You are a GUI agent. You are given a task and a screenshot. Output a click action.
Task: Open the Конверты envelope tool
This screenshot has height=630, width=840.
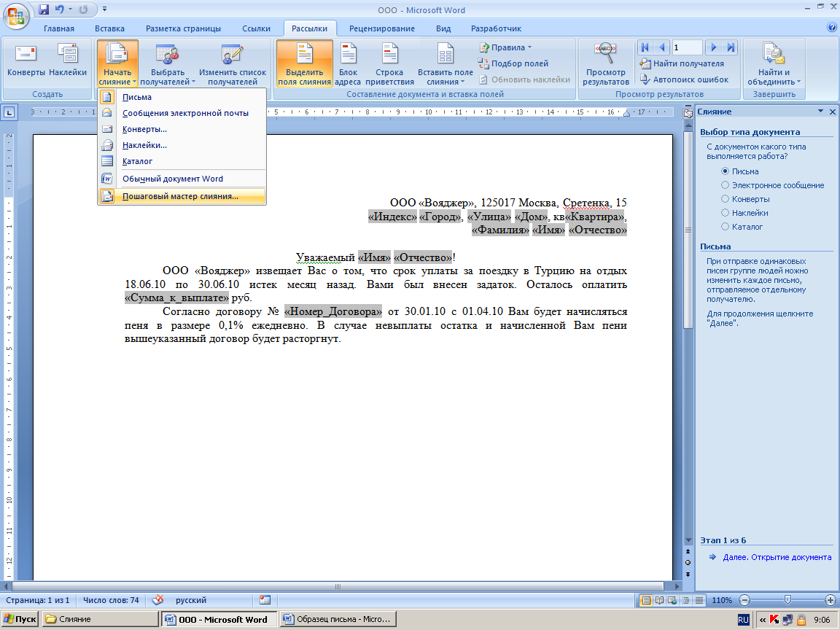coord(26,60)
